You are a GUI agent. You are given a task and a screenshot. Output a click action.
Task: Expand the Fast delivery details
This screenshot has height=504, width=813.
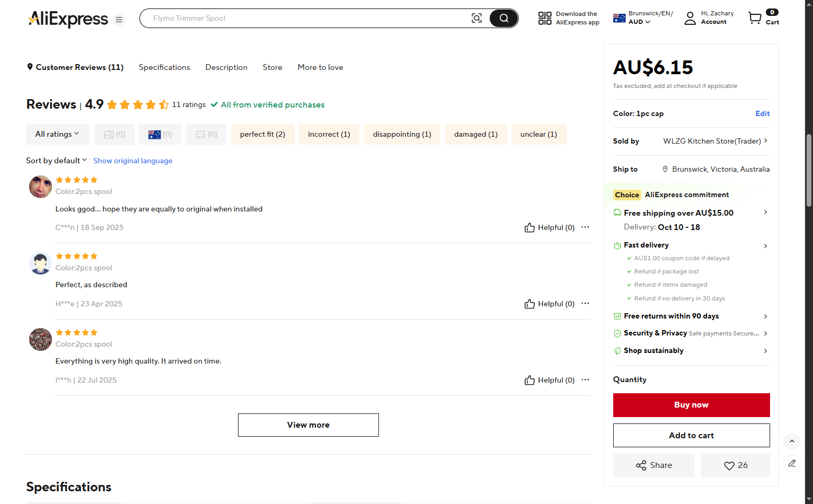click(691, 245)
